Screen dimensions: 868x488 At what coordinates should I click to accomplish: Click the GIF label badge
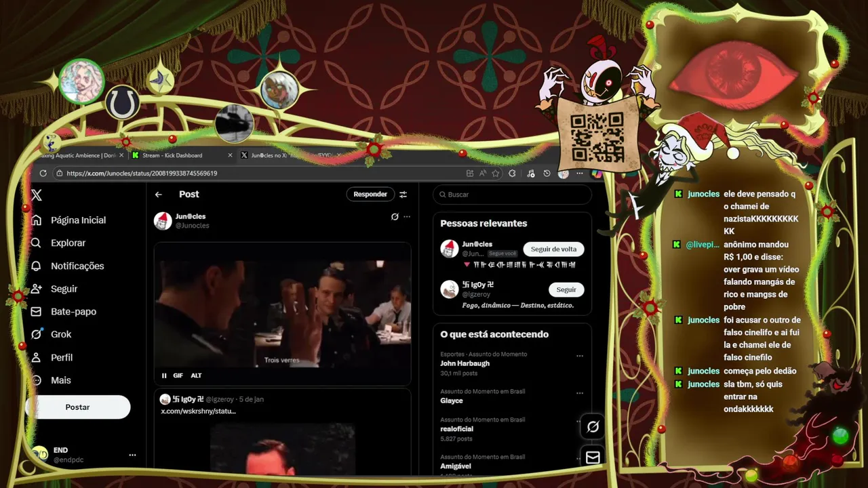click(178, 375)
